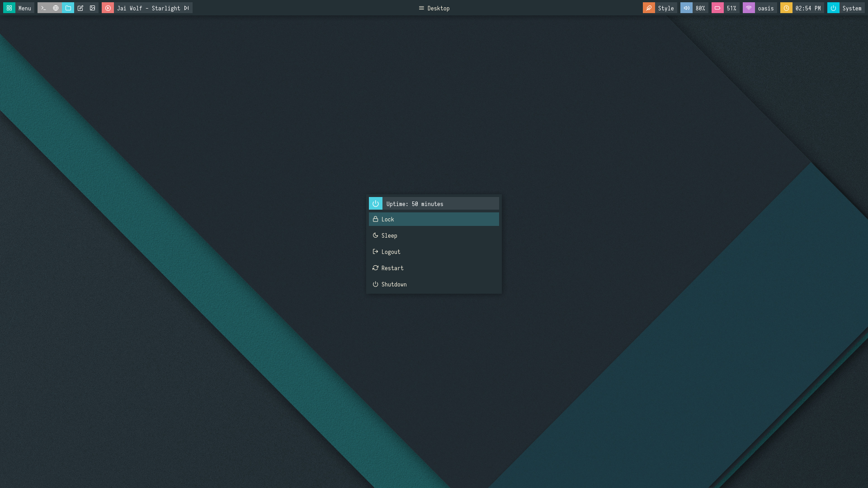Toggle music playback with the play icon
The height and width of the screenshot is (488, 868).
pyautogui.click(x=108, y=8)
